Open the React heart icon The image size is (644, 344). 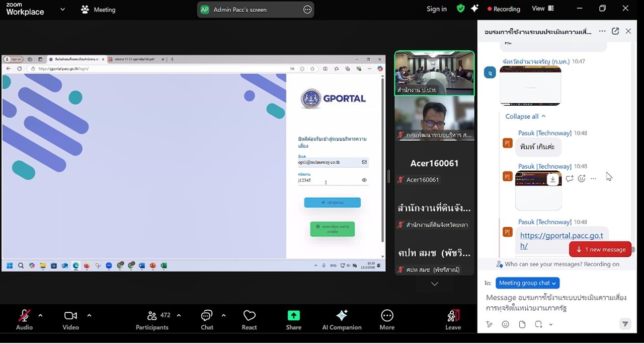tap(249, 320)
